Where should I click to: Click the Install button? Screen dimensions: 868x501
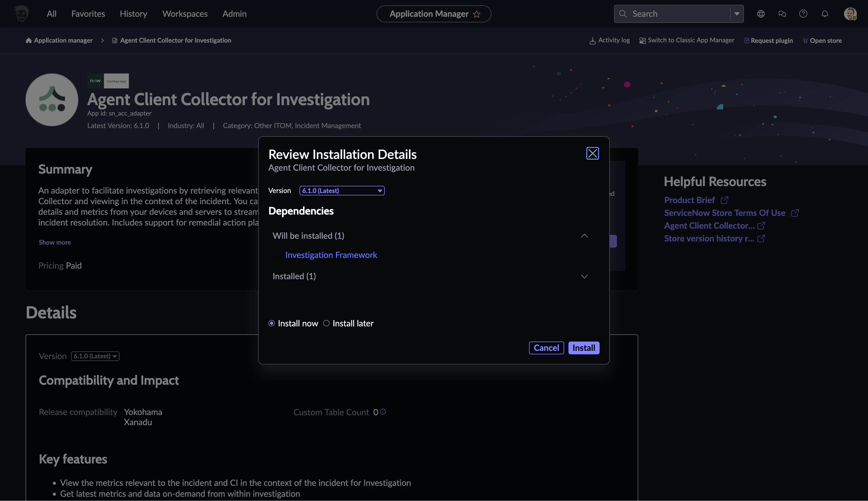pos(584,348)
